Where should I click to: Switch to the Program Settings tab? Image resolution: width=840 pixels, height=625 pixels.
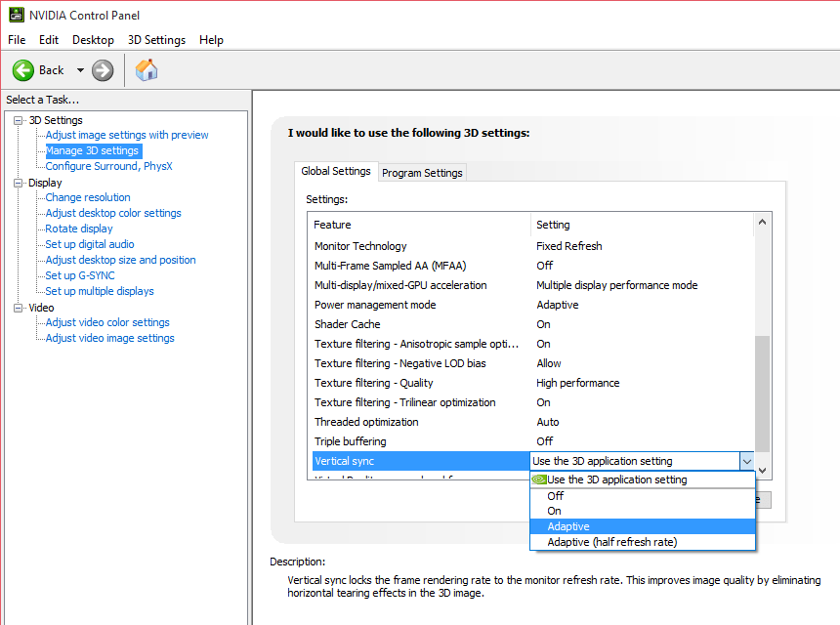tap(422, 173)
